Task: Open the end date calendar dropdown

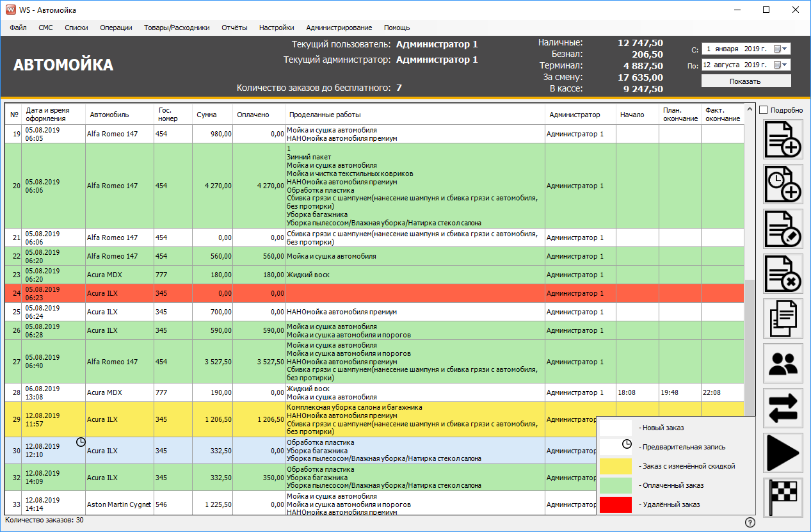Action: click(781, 65)
